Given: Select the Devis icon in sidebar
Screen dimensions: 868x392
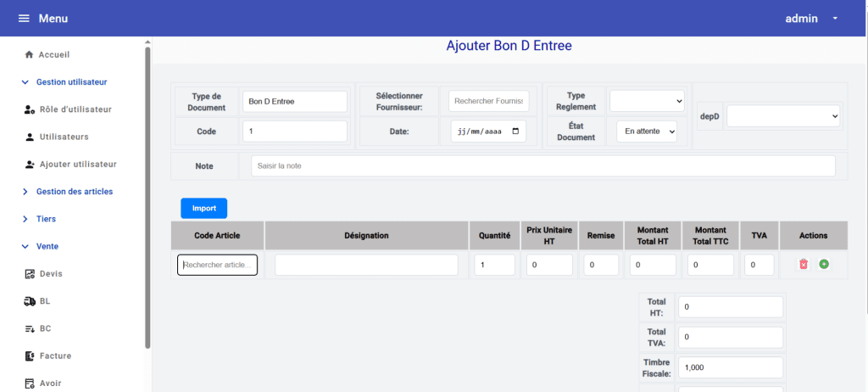Looking at the screenshot, I should [30, 274].
